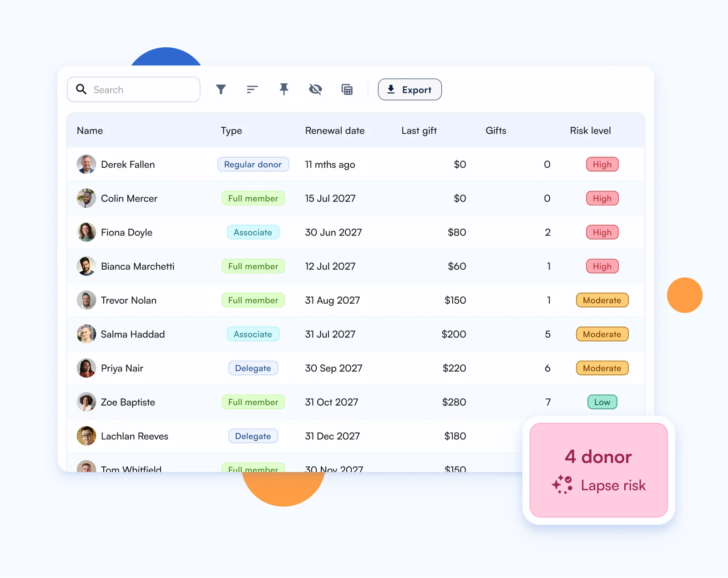Select the name Salma Haddad
Viewport: 728px width, 578px height.
click(133, 334)
